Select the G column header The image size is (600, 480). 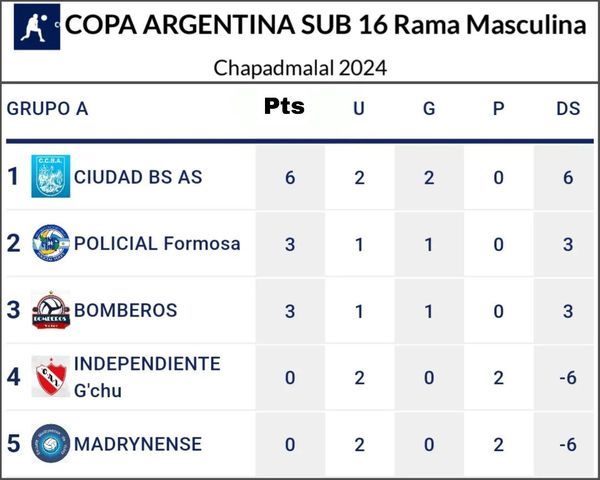tap(429, 108)
